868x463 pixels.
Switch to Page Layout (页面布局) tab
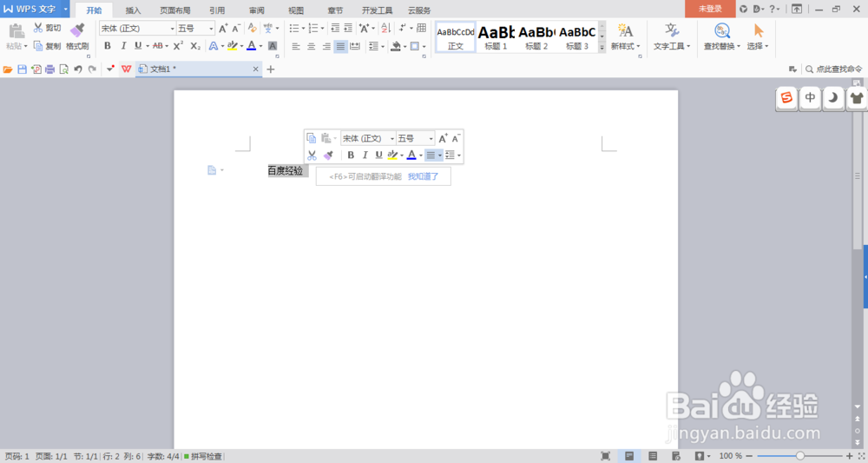(175, 10)
